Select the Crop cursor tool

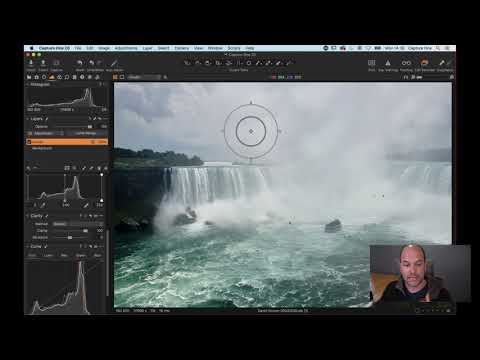(x=218, y=63)
